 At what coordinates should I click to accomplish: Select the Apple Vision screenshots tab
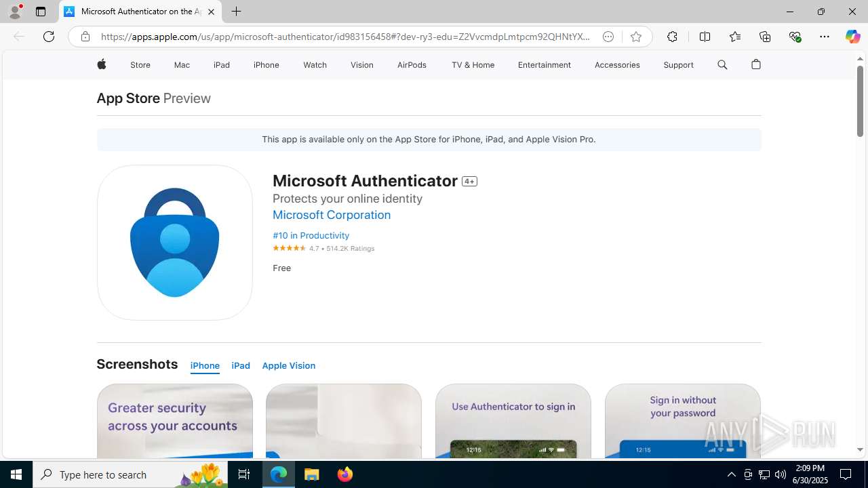coord(289,365)
